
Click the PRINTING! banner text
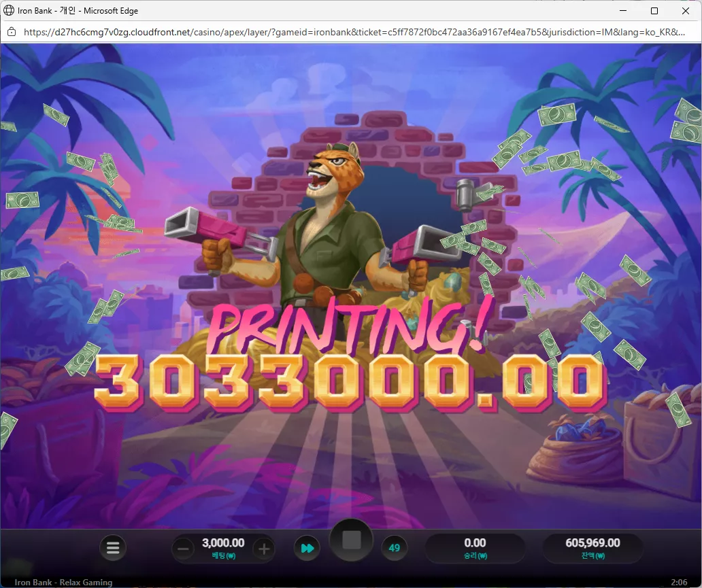coord(349,326)
